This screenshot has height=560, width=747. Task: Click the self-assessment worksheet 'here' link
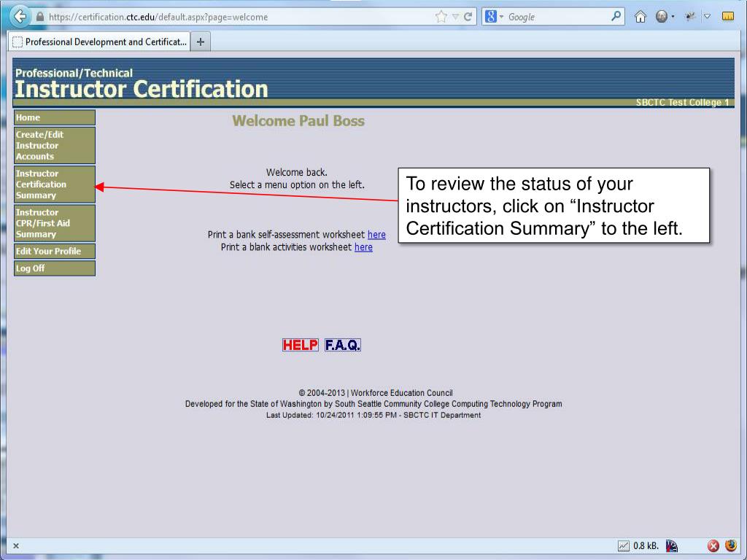376,235
